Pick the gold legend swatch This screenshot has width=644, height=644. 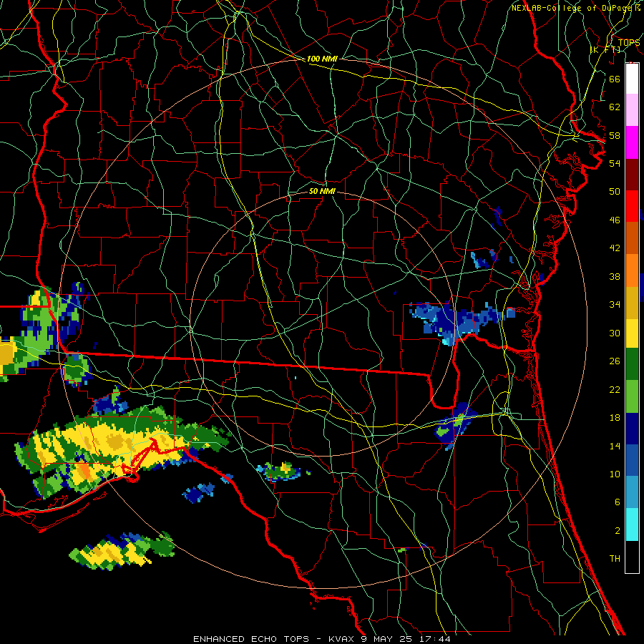[x=632, y=303]
